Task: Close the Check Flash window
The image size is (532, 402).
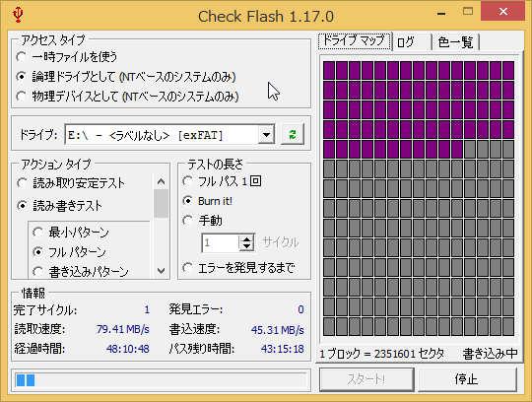Action: [503, 12]
